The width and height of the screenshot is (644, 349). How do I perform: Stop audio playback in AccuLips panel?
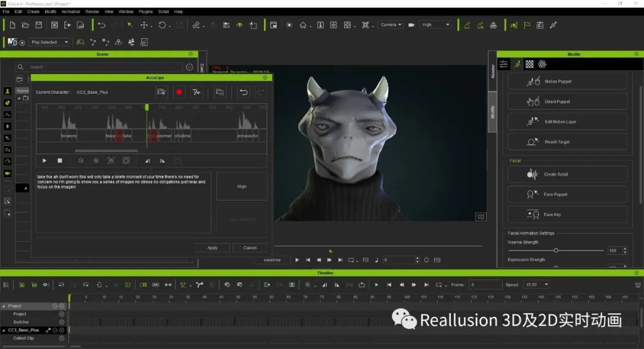point(60,160)
